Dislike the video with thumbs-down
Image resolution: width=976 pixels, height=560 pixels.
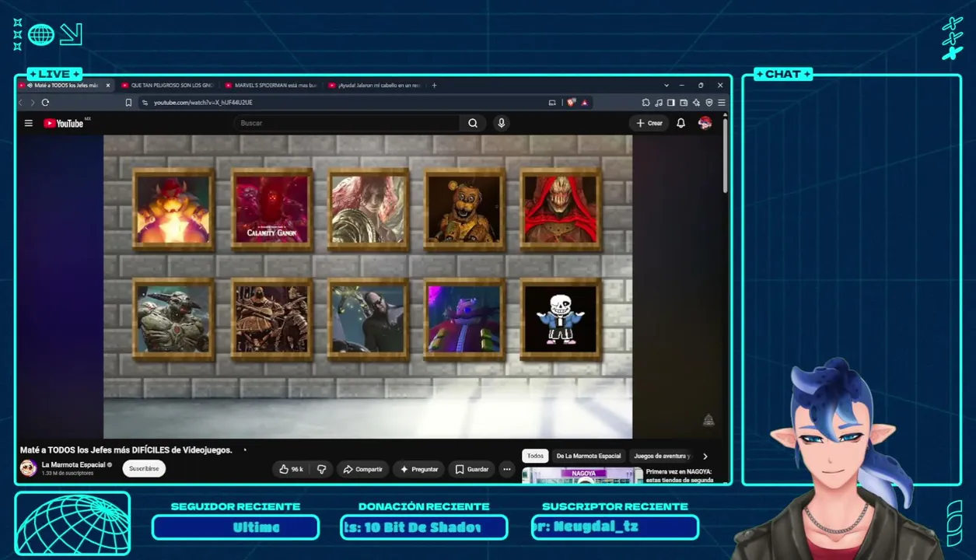click(x=321, y=469)
